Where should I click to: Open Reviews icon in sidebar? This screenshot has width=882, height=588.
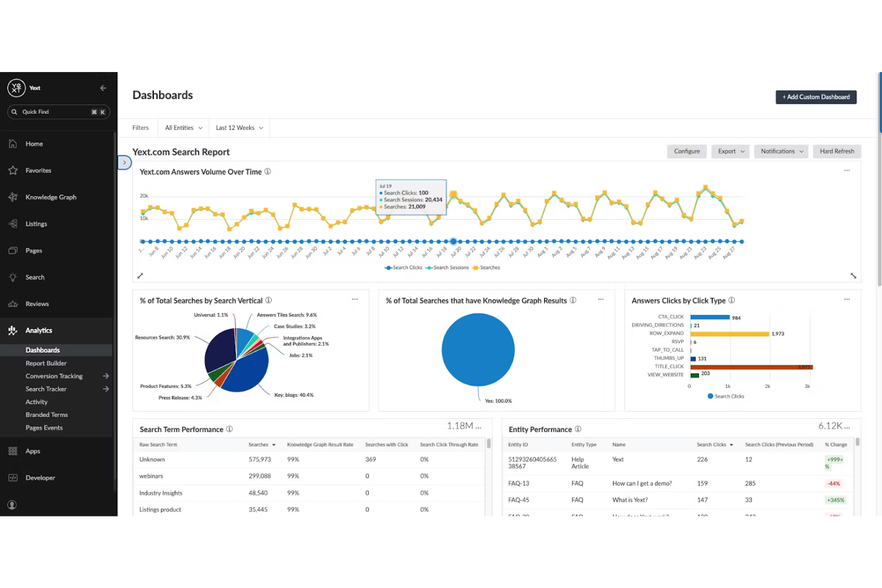[13, 304]
